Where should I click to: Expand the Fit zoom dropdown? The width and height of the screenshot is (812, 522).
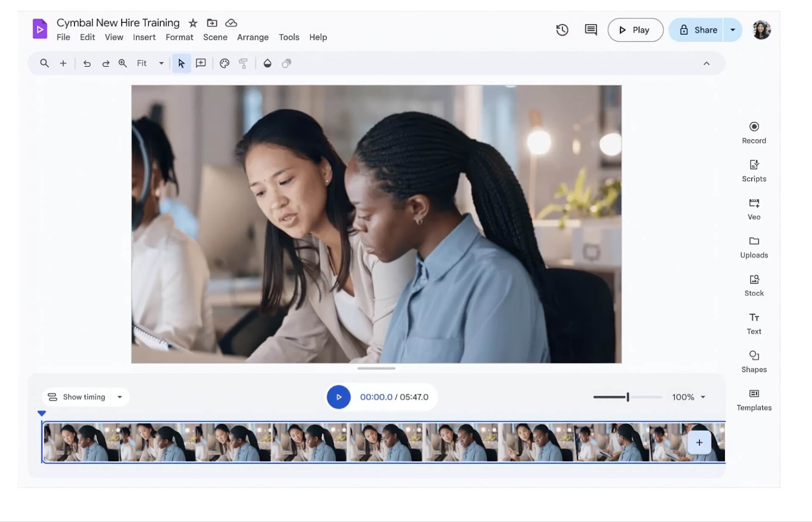(x=161, y=63)
